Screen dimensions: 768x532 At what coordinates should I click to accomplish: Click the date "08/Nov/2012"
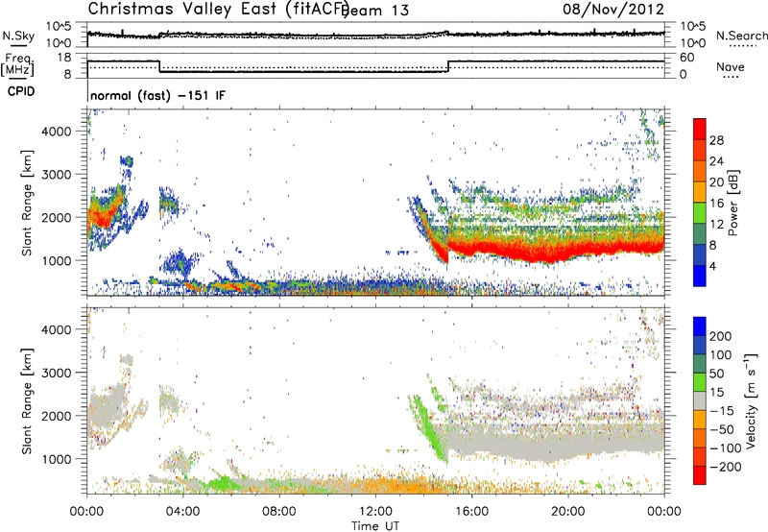pyautogui.click(x=613, y=9)
